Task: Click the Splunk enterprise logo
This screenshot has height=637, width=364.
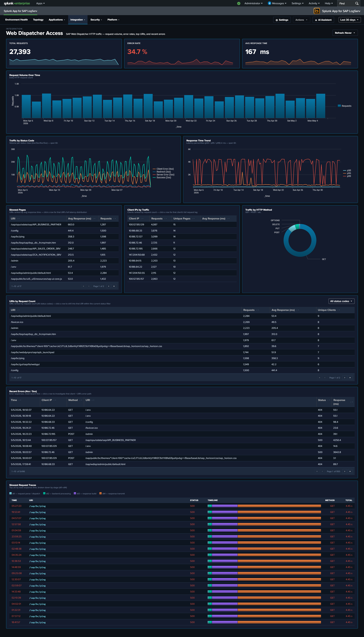Action: tap(17, 3)
